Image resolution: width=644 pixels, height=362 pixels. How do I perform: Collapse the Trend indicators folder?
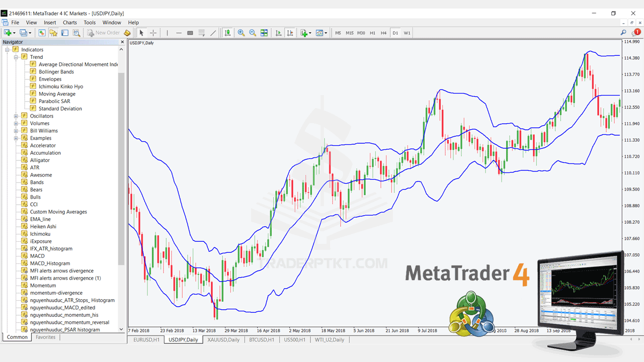(16, 57)
